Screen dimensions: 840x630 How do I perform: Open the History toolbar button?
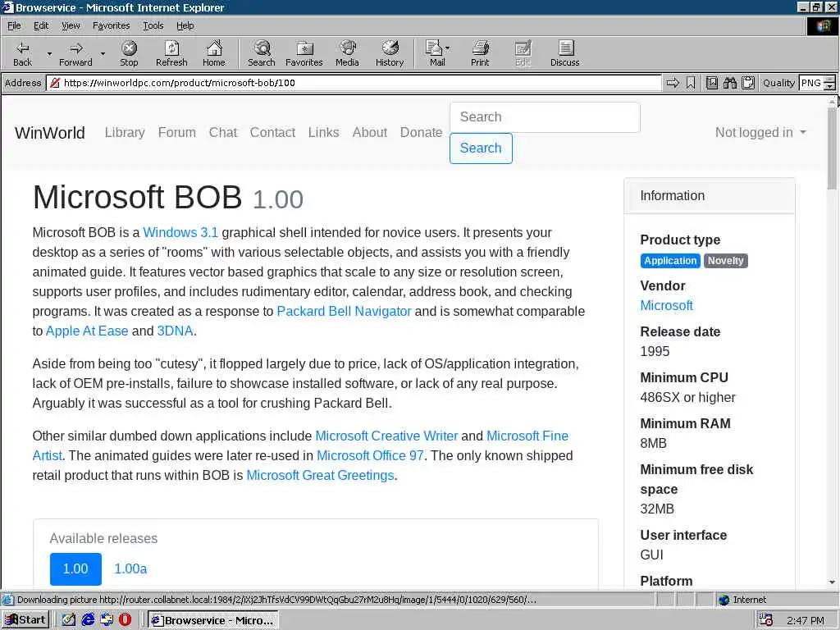(390, 53)
